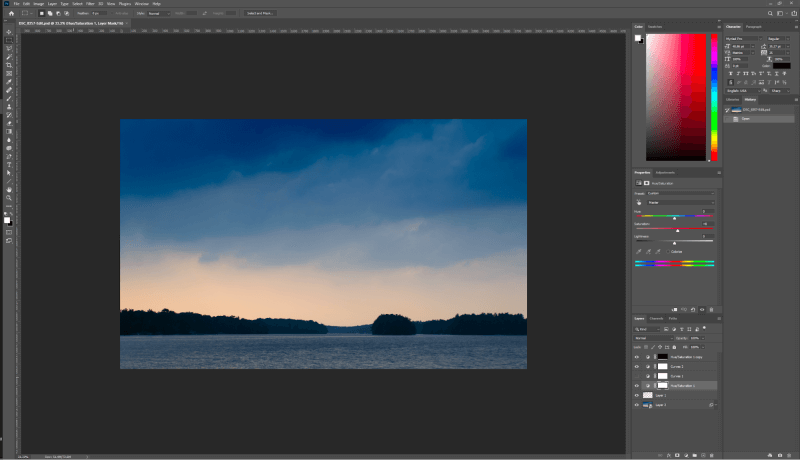Image resolution: width=800 pixels, height=460 pixels.
Task: Switch to the Channels tab
Action: click(x=657, y=318)
